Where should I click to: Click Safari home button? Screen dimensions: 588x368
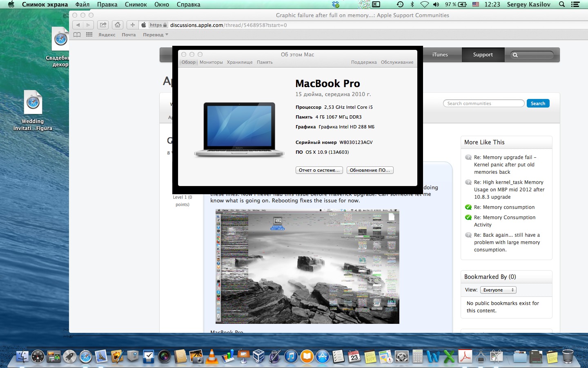point(118,25)
